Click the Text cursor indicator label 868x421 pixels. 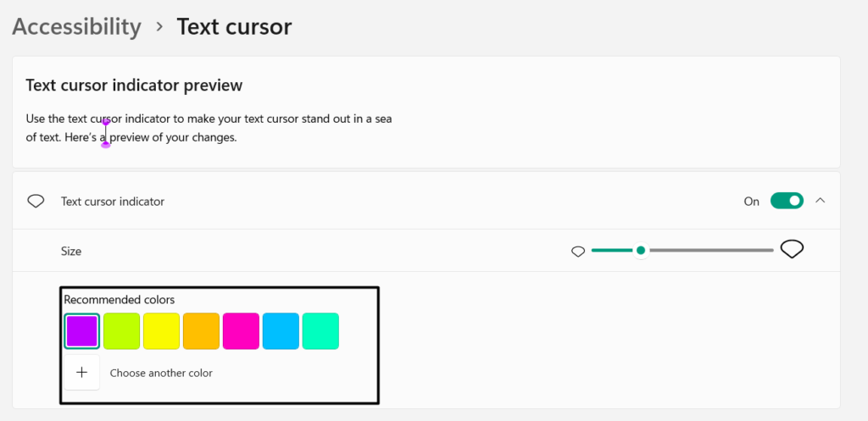[113, 202]
